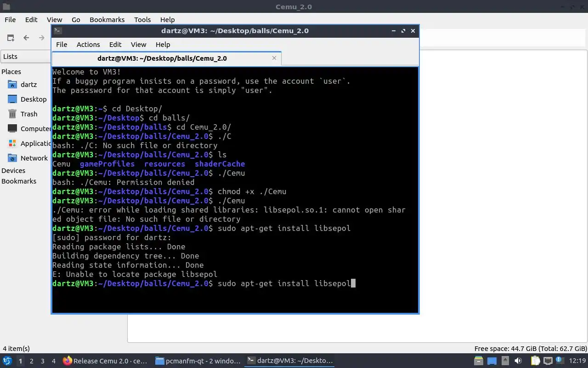Open the terminal Actions menu
This screenshot has width=588, height=368.
click(88, 45)
